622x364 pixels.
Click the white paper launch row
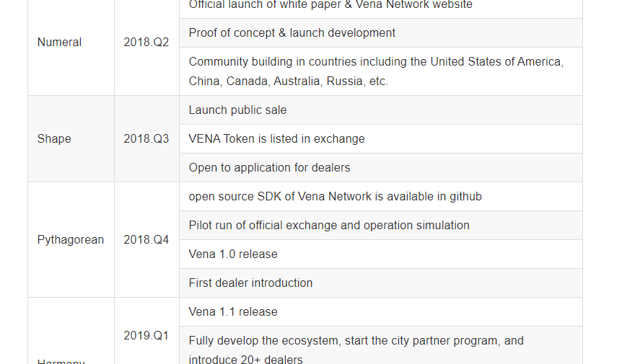pyautogui.click(x=330, y=6)
